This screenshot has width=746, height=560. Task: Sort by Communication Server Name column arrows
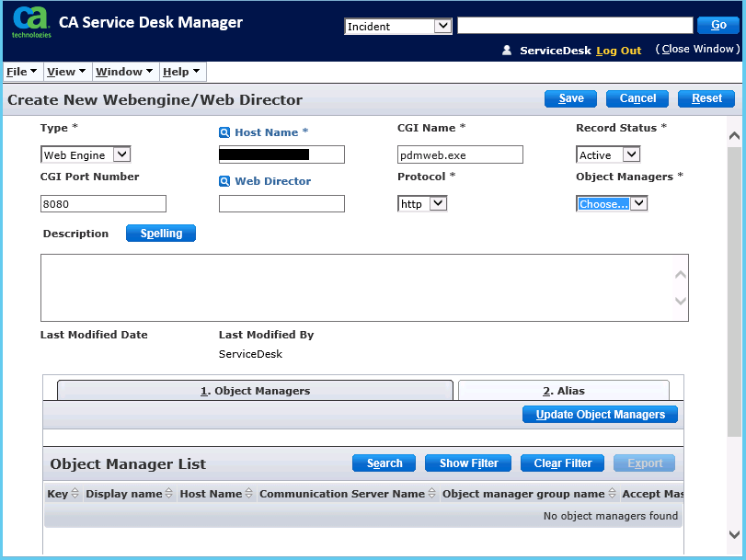click(x=432, y=494)
